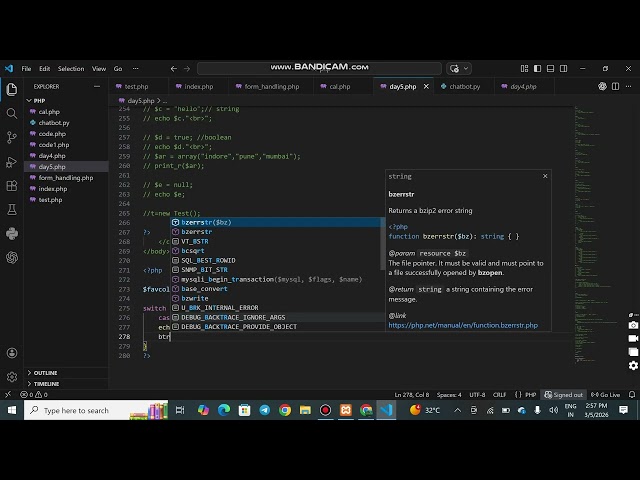Open the Extensions view
This screenshot has width=640, height=480.
(12, 186)
